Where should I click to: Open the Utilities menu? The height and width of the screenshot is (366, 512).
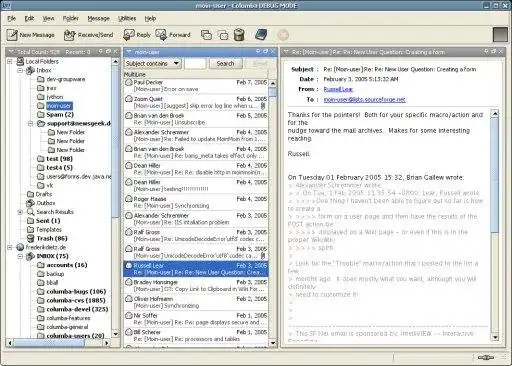(x=127, y=18)
